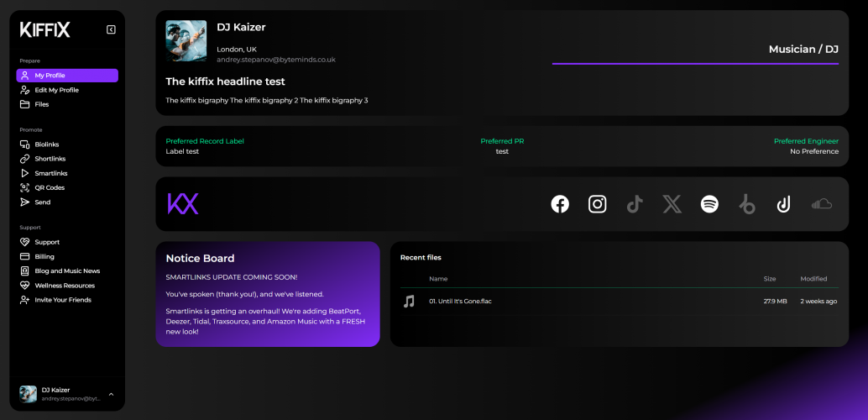Click the Notice Board title
The image size is (868, 420).
[200, 258]
